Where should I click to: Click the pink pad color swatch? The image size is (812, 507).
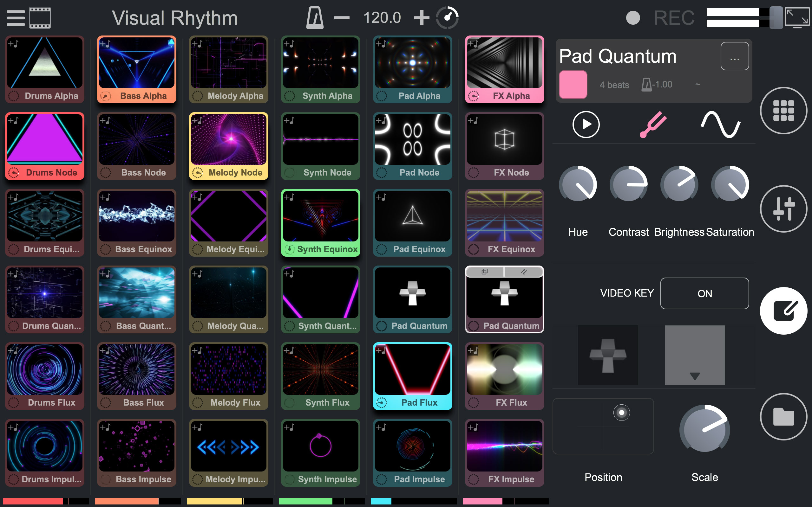pos(573,85)
